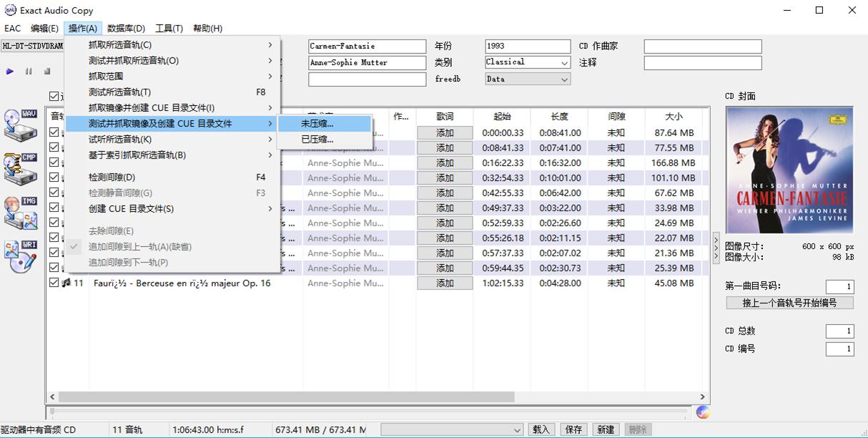868x438 pixels.
Task: Select 测试所选音轨(T) menu entry
Action: pos(173,92)
